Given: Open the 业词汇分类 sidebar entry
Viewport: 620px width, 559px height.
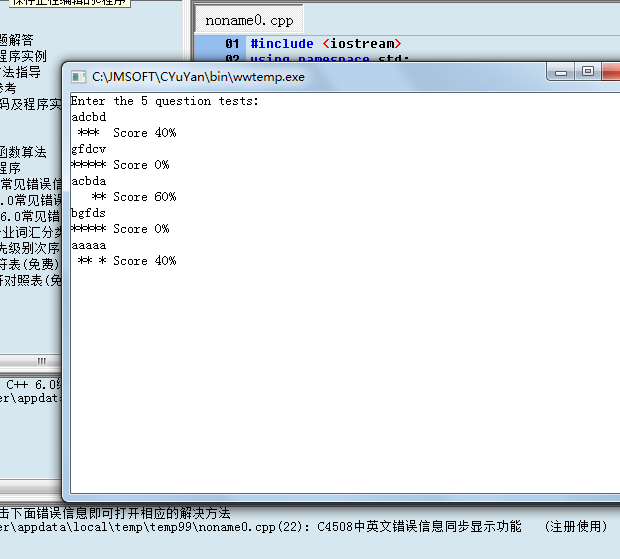Looking at the screenshot, I should click(x=31, y=232).
